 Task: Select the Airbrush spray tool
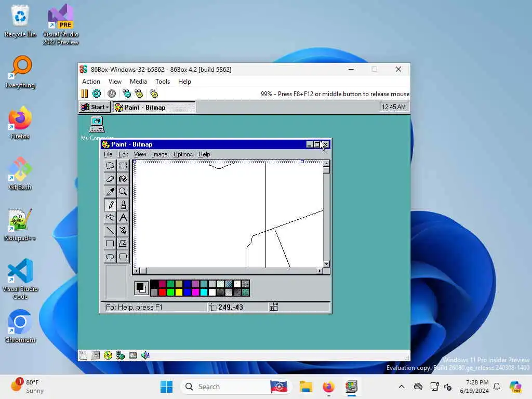110,218
